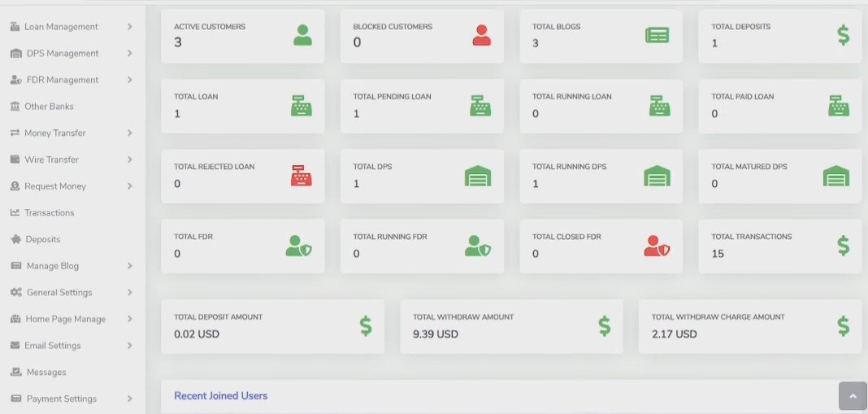The width and height of the screenshot is (868, 414).
Task: Expand General Settings submenu arrow
Action: (x=129, y=292)
